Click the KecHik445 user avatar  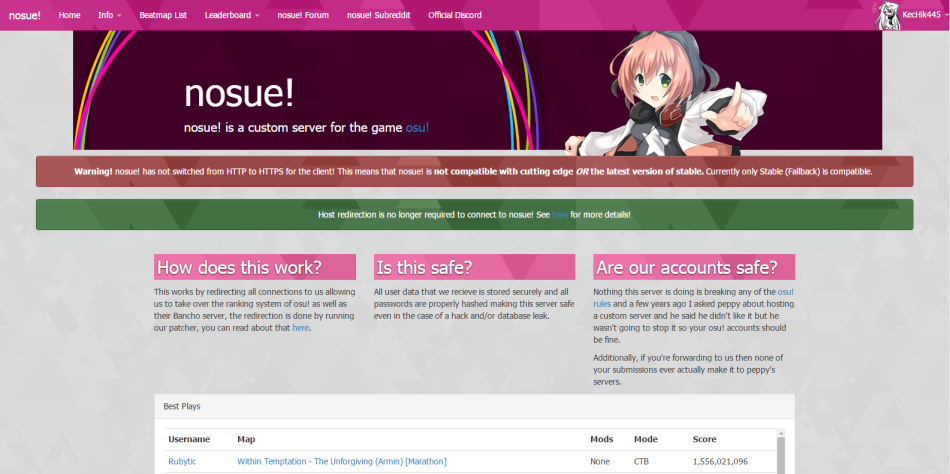pos(886,15)
